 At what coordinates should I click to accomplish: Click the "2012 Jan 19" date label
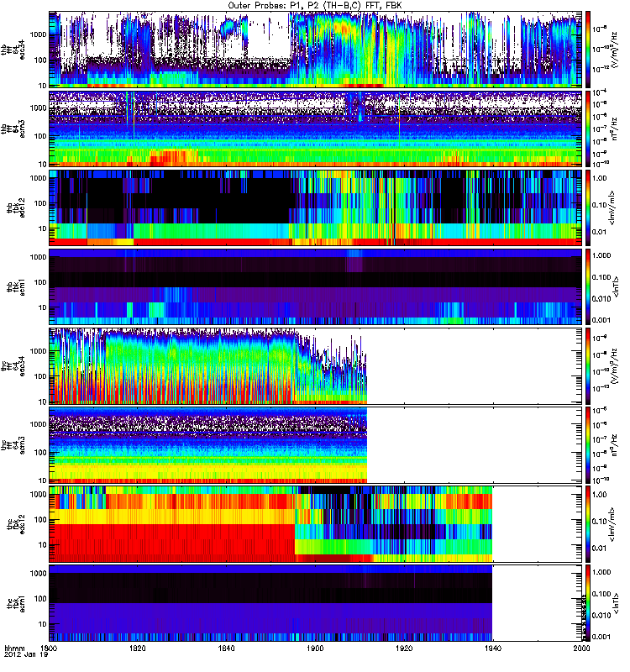pos(26,655)
